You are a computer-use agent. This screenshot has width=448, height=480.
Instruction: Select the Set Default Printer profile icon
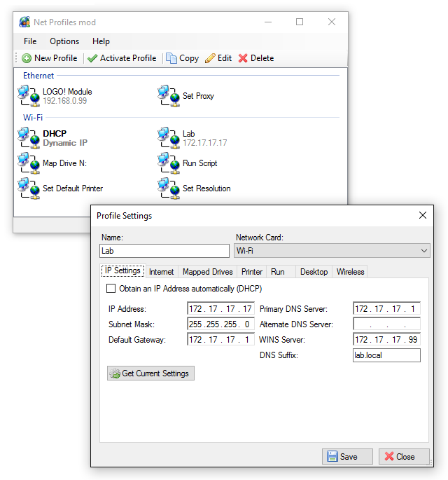(29, 188)
